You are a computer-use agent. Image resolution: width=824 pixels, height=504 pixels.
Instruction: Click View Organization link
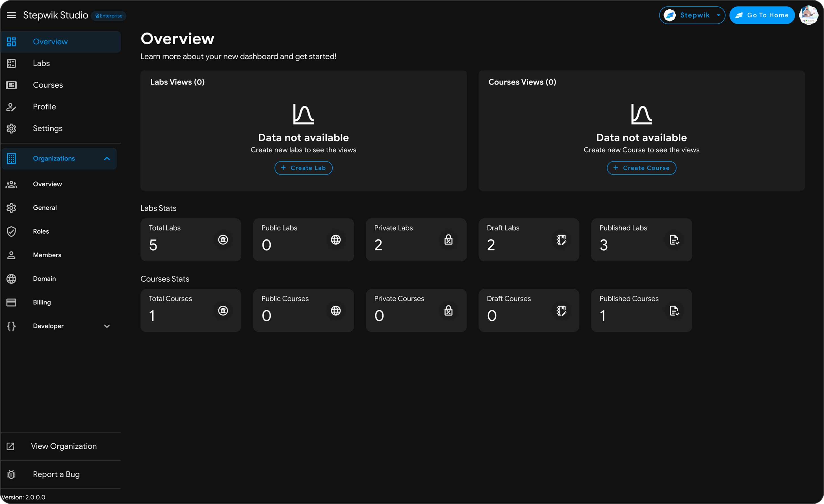(x=60, y=446)
